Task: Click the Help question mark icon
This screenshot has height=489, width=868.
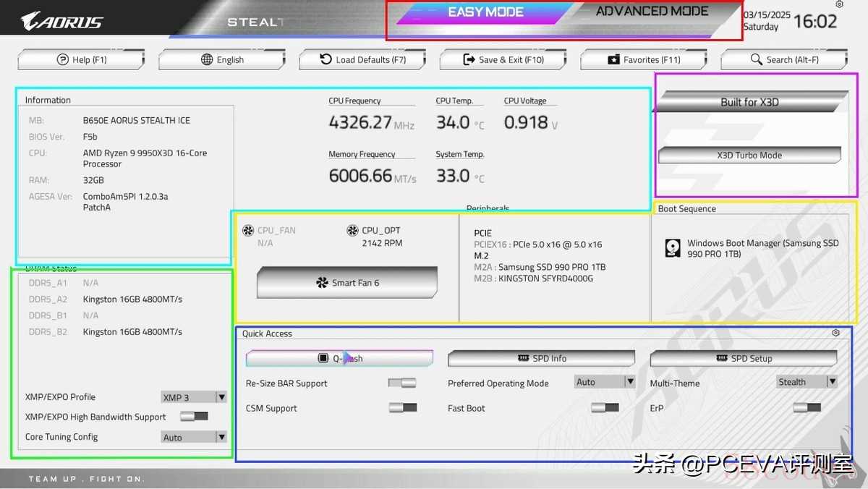Action: coord(62,60)
